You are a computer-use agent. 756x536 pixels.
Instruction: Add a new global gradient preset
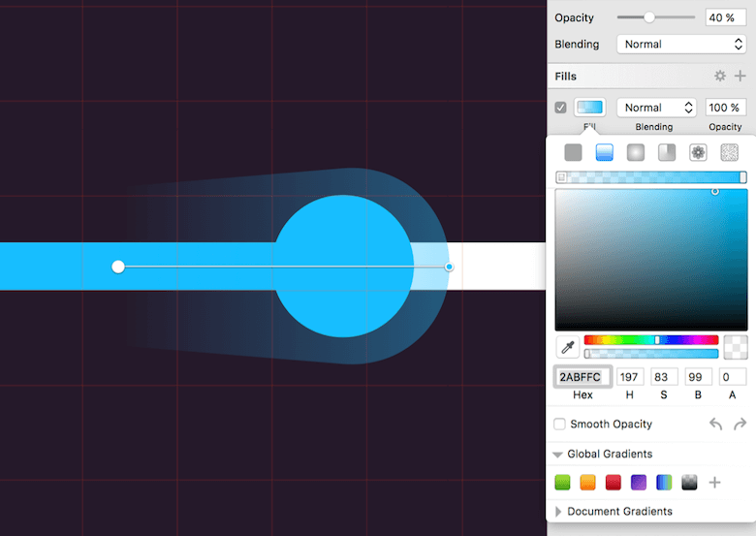(x=715, y=483)
